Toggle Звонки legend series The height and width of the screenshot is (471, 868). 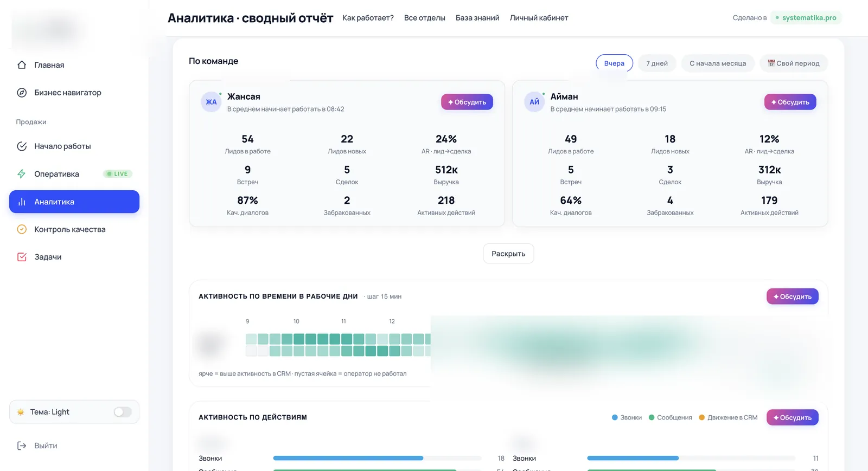click(627, 417)
